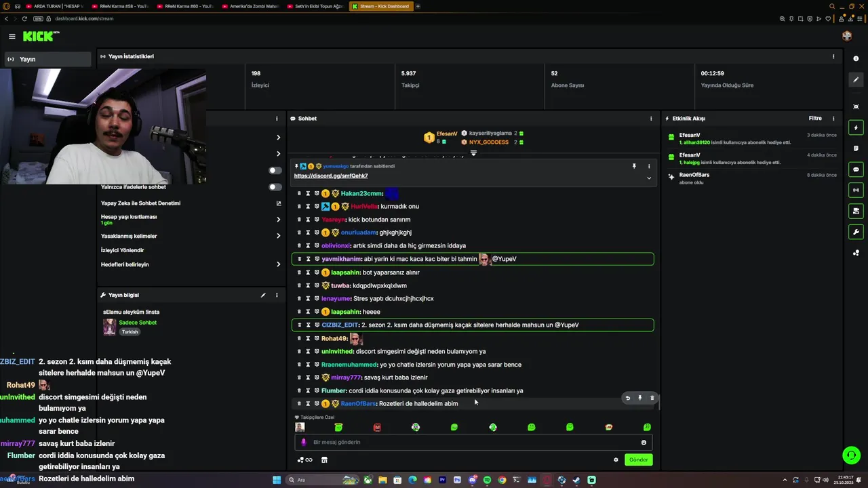Click the Windows Start button

(x=277, y=480)
